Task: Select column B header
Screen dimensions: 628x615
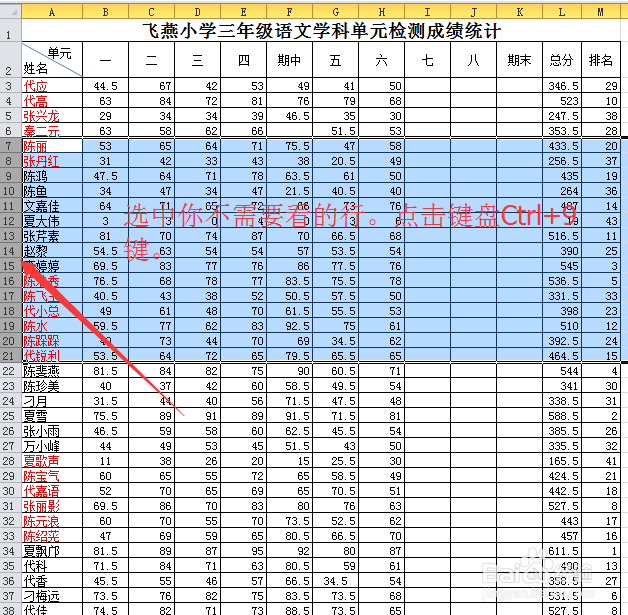Action: [105, 12]
